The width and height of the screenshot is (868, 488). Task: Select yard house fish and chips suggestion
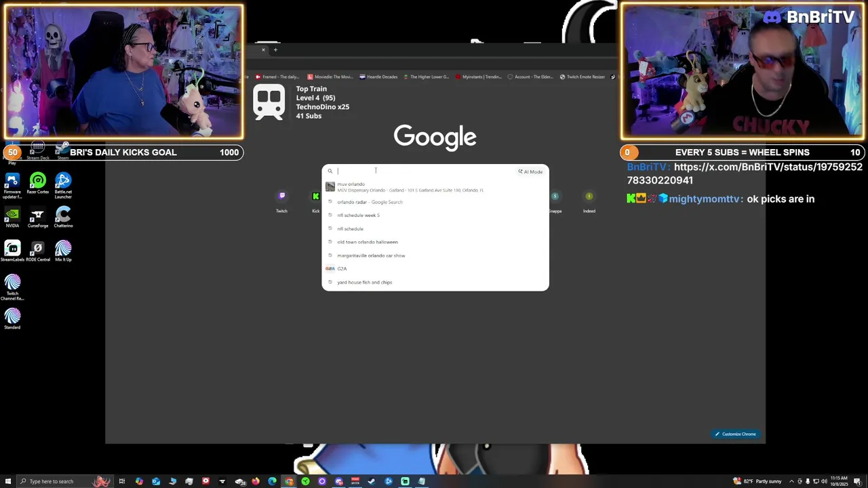tap(435, 282)
